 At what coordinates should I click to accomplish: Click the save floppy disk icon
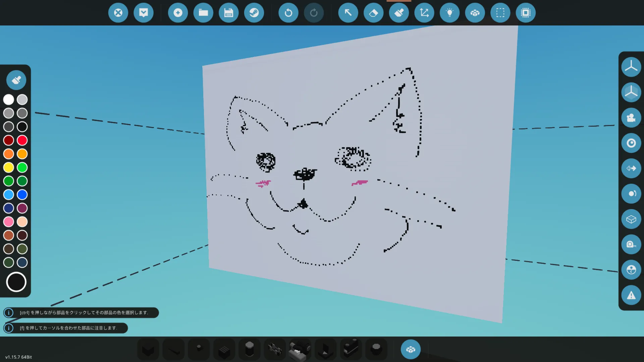[x=229, y=13]
